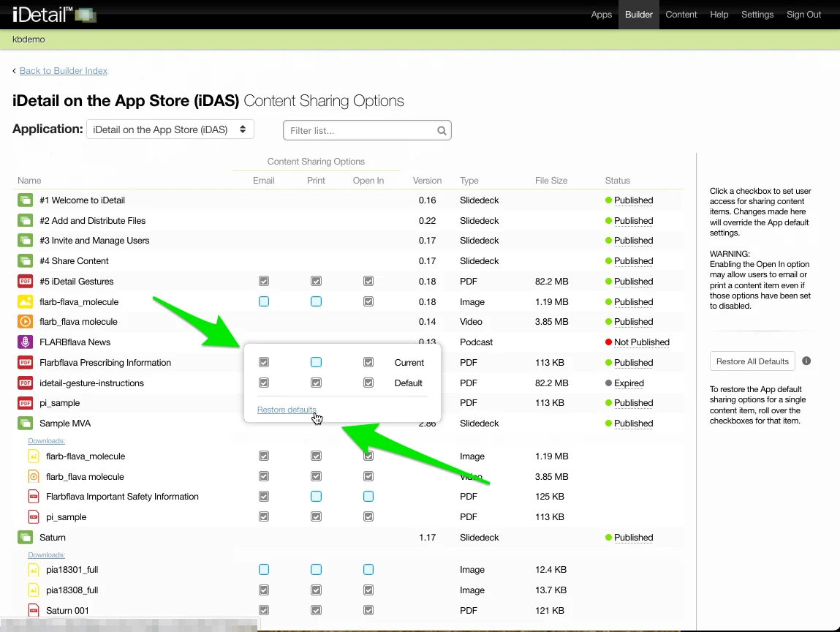Screen dimensions: 840x632
Task: Click the video icon for flarb_flava molecule
Action: coord(26,322)
